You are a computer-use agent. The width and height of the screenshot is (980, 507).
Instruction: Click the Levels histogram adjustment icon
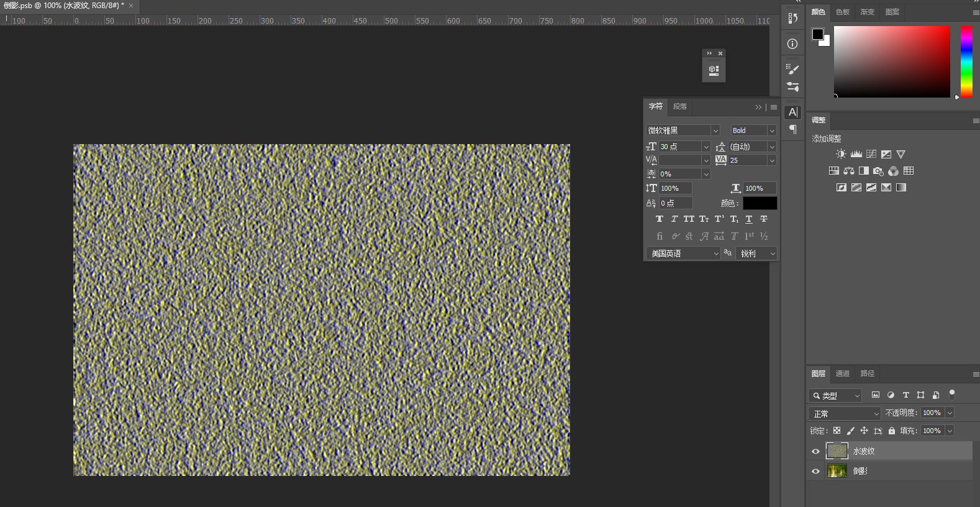click(856, 154)
